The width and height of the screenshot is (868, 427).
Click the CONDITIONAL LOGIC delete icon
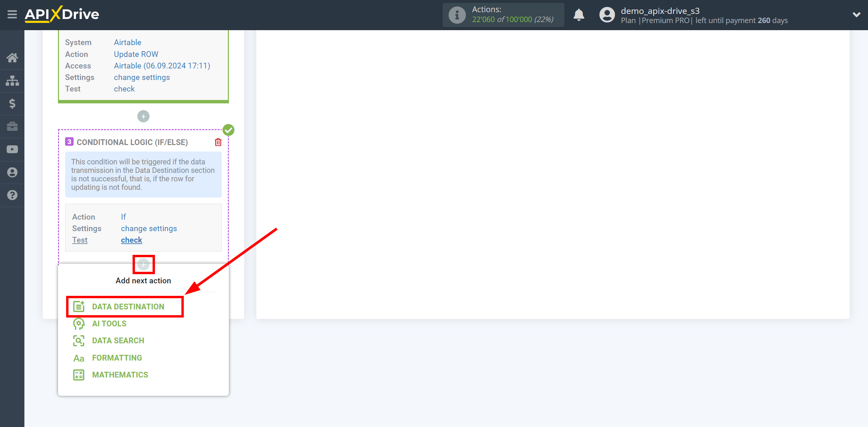218,142
